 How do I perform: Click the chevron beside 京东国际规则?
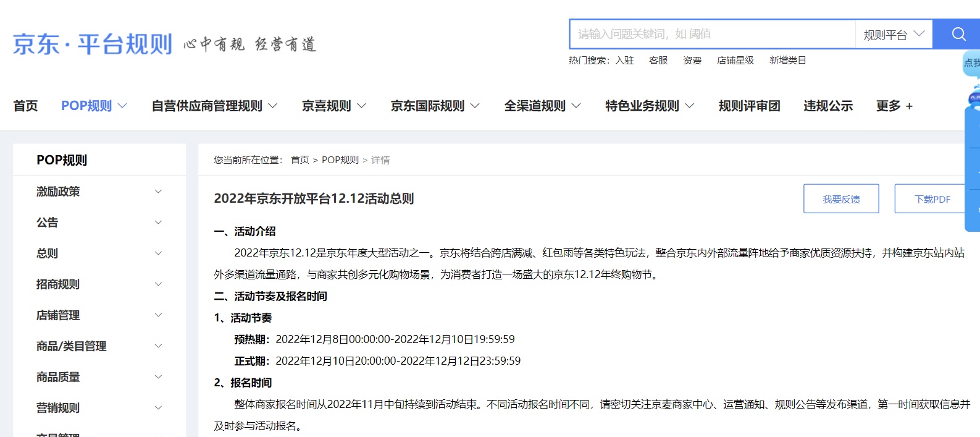click(475, 106)
